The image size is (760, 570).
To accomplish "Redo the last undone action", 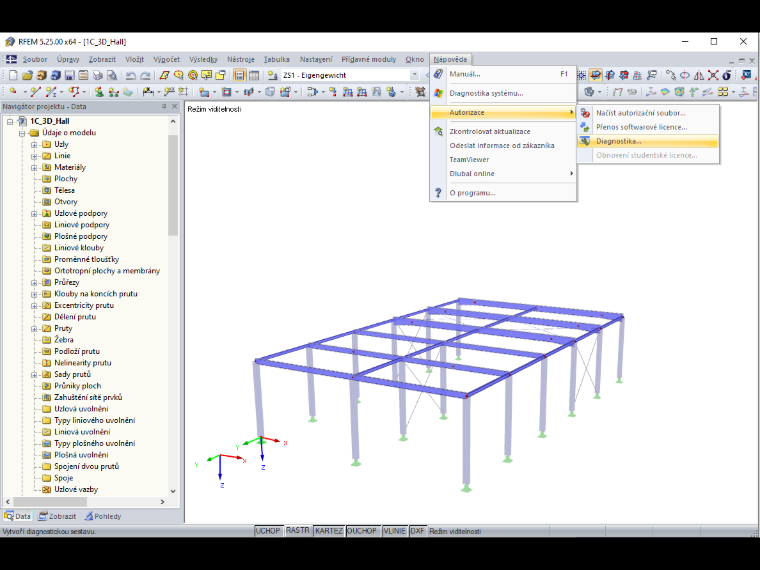I will 145,75.
